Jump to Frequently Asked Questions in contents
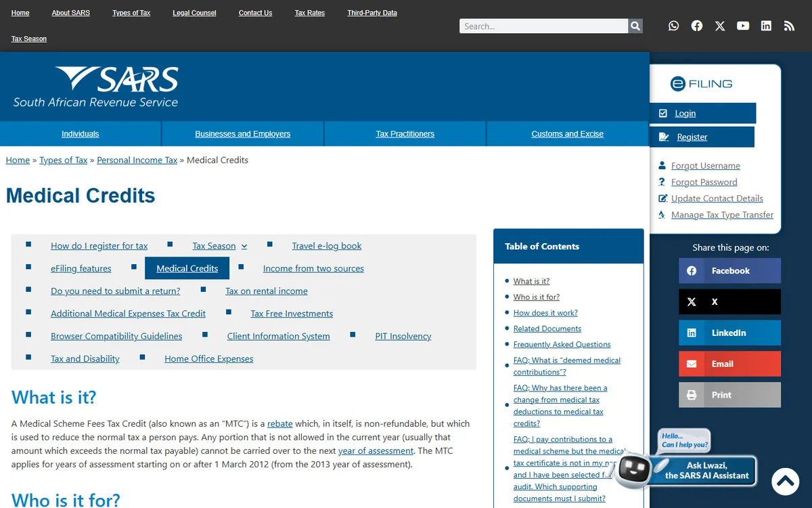The image size is (812, 508). [562, 345]
